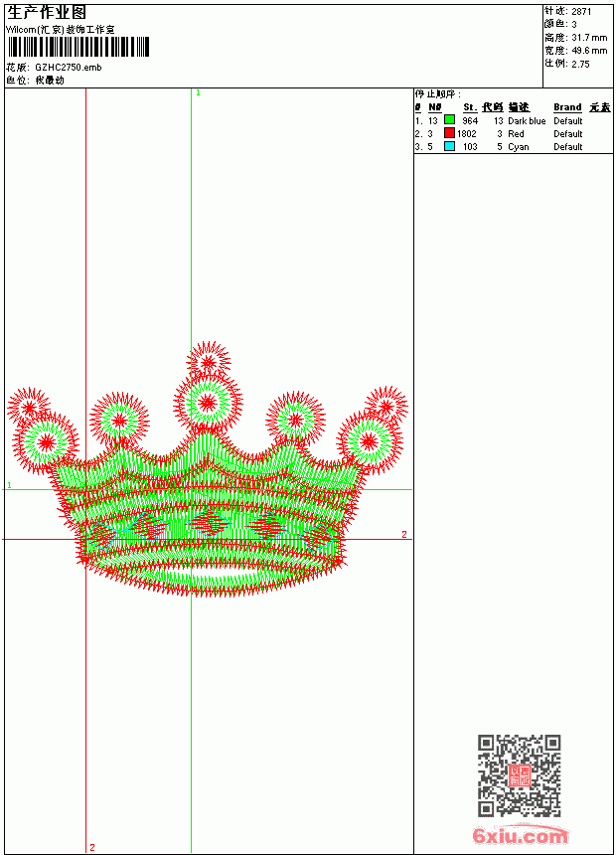This screenshot has height=855, width=616.
Task: Click the GZHC2750.emb file name
Action: [x=69, y=68]
